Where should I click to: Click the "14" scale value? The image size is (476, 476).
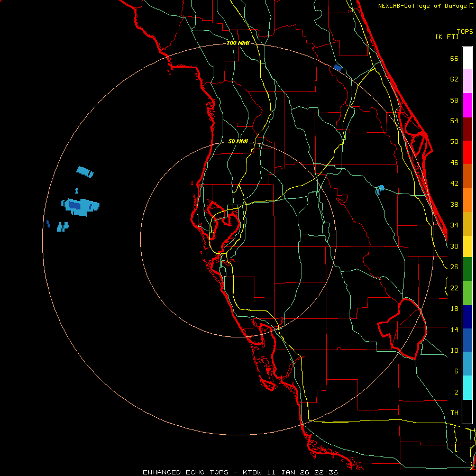click(454, 329)
